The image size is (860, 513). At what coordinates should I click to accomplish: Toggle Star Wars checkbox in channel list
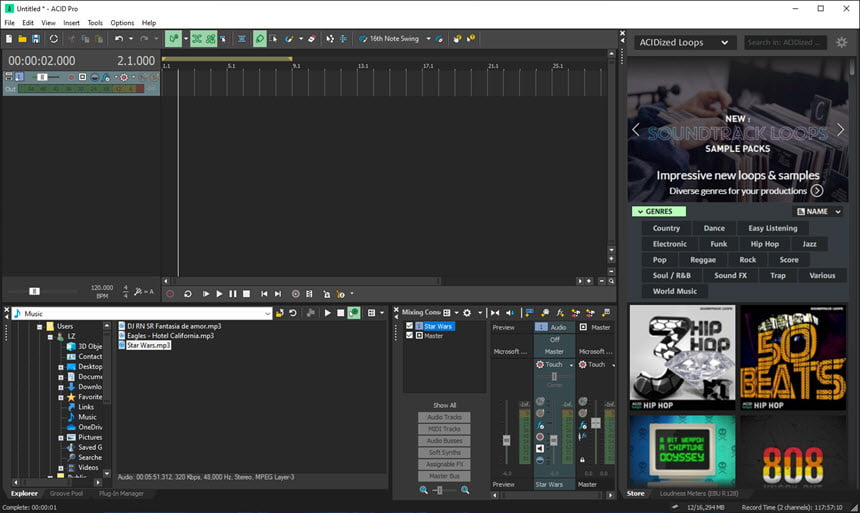[409, 326]
